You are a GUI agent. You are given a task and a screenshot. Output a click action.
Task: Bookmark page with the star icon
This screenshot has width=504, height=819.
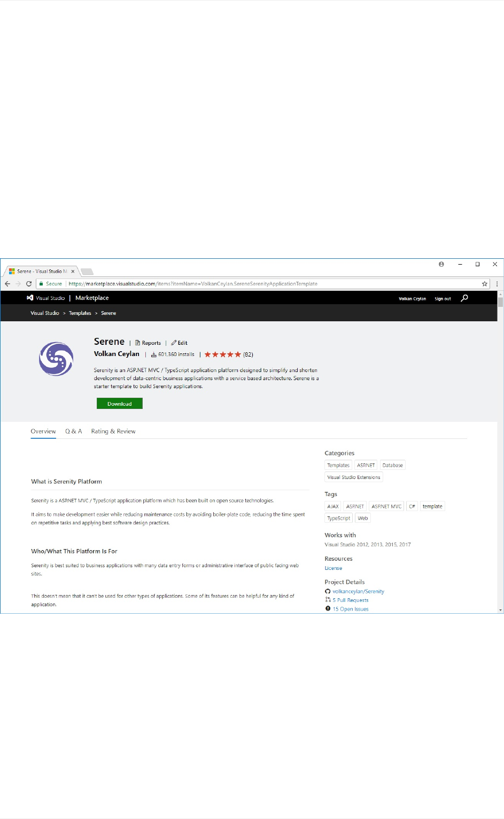484,284
